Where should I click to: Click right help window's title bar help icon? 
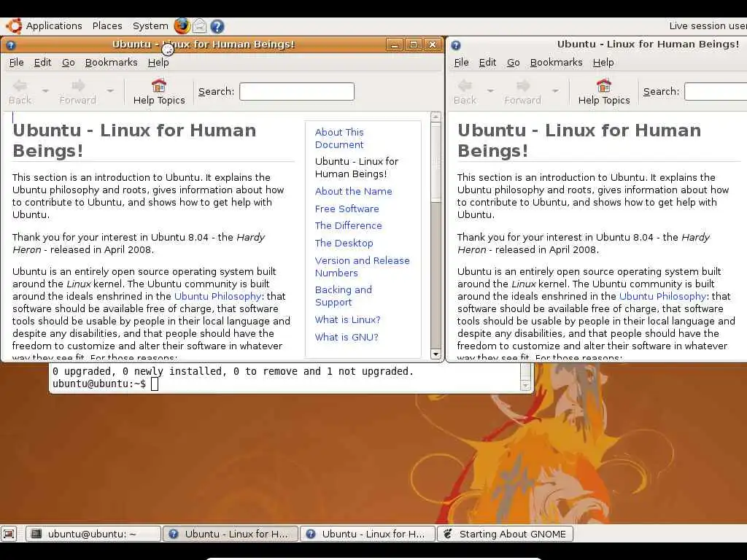pyautogui.click(x=456, y=45)
